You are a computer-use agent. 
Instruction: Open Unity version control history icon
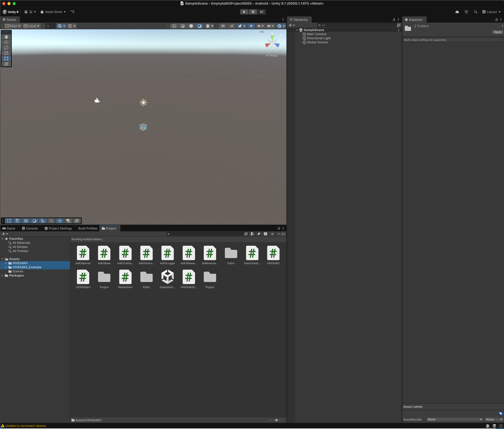[x=466, y=12]
